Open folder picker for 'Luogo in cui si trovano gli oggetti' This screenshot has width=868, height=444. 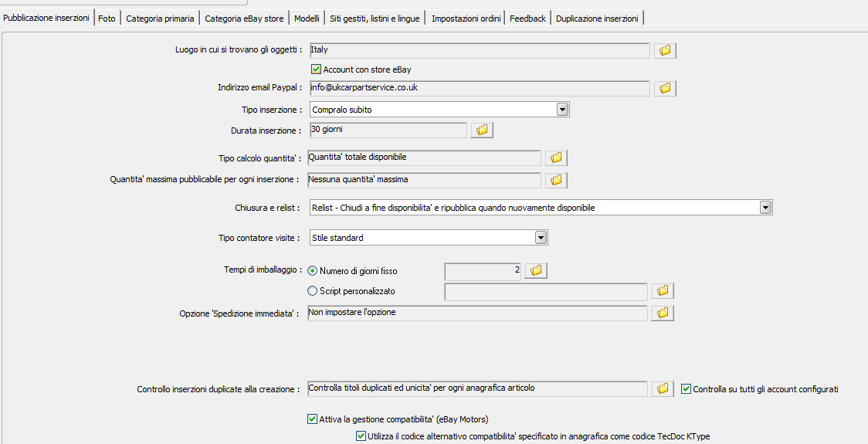(665, 51)
